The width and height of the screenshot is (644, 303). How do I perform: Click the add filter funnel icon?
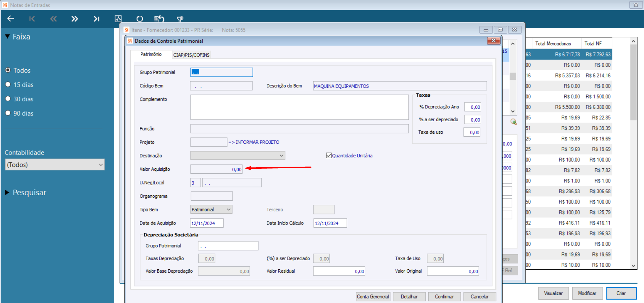[x=180, y=19]
